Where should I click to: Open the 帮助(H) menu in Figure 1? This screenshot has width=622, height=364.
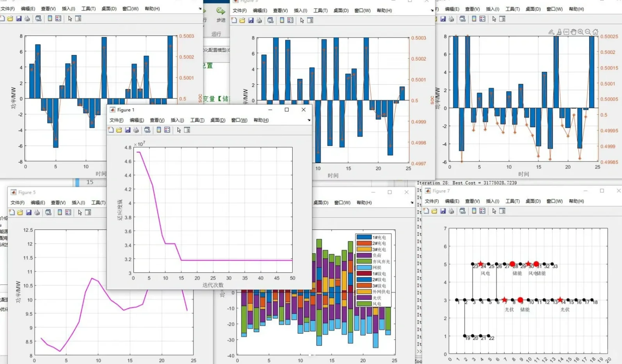click(261, 120)
